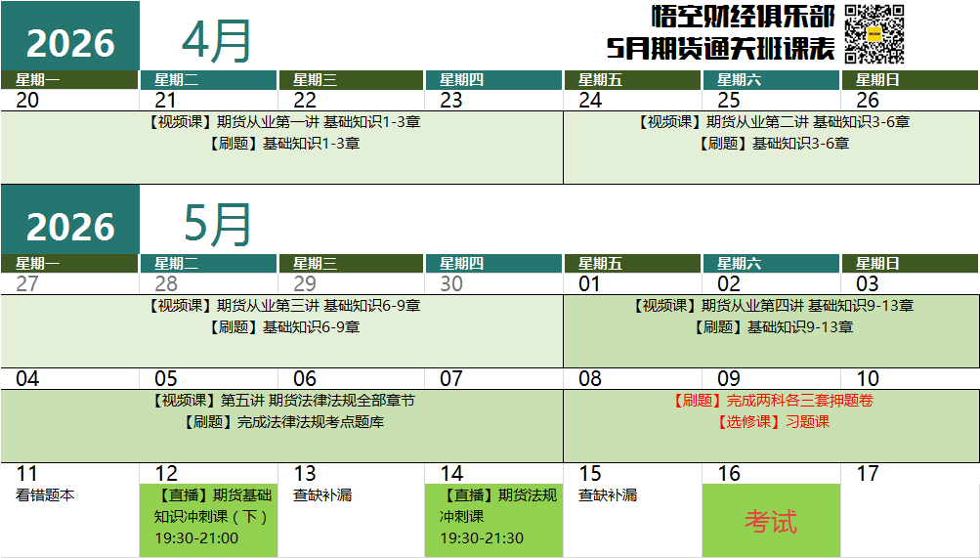Open the 期货基础知识冲刺课（下）live session on the 12th

point(208,516)
